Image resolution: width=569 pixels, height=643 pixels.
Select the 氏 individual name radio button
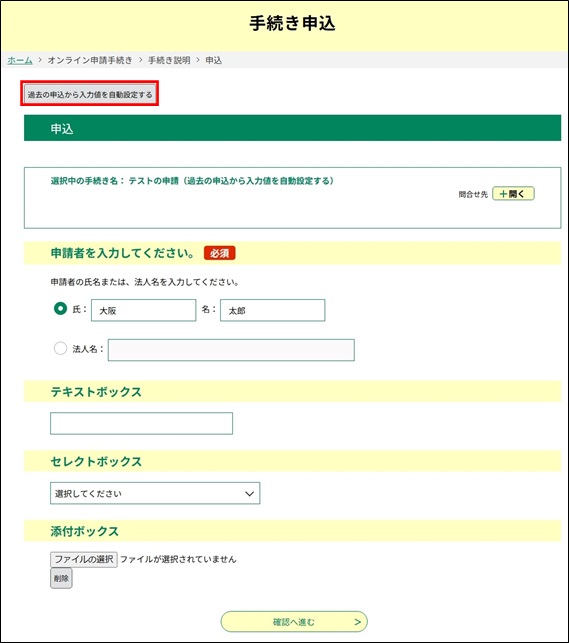[60, 309]
